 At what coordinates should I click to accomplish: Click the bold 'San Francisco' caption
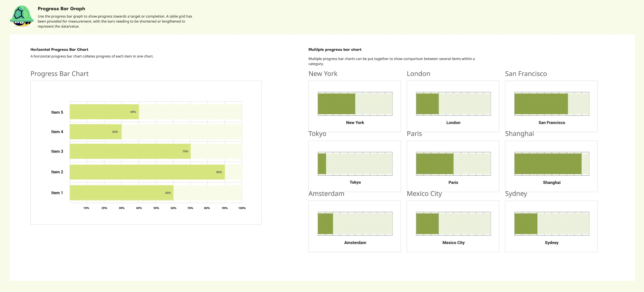[x=551, y=123]
